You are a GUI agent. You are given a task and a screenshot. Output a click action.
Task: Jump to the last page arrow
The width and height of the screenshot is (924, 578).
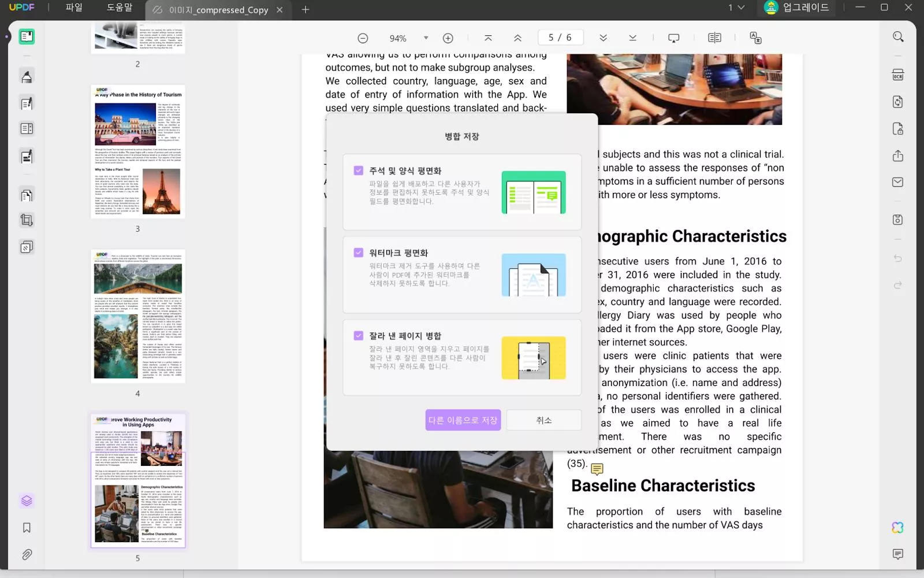click(632, 38)
